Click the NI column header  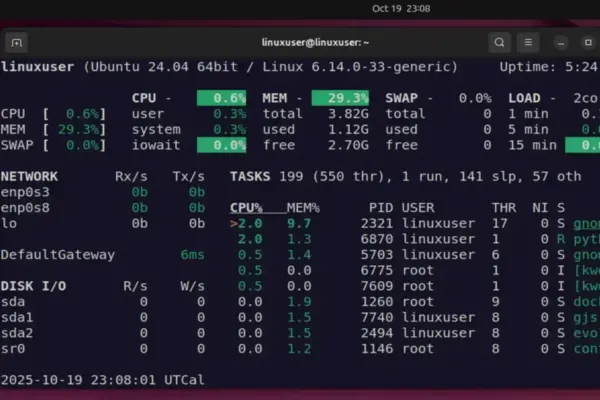point(540,208)
